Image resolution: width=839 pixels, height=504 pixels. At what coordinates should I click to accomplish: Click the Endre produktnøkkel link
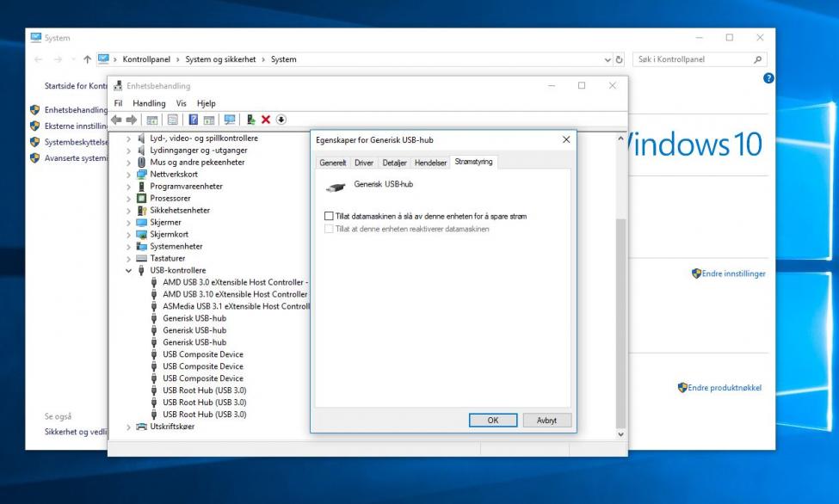(725, 388)
